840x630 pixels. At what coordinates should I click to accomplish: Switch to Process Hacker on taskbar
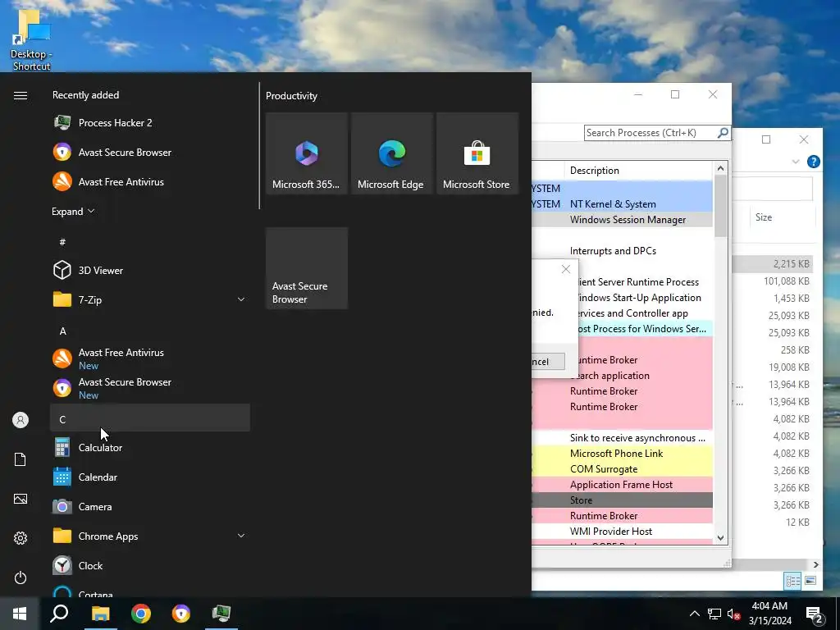(221, 614)
